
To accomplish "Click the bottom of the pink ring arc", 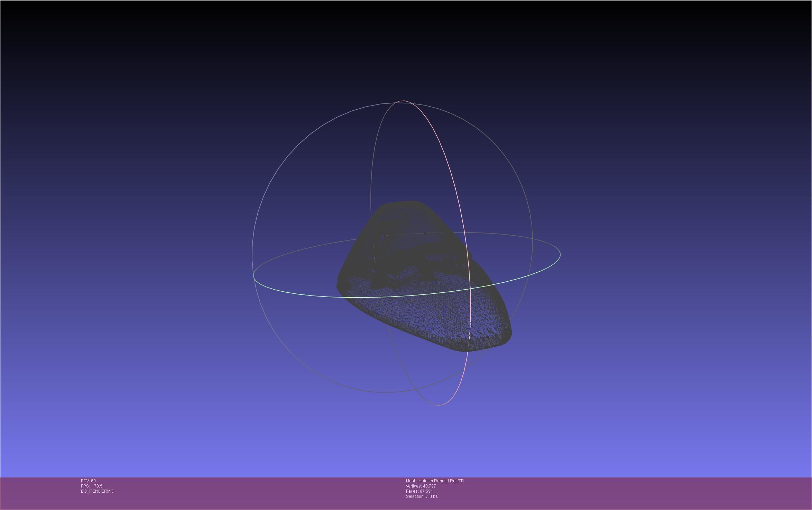I will point(439,405).
